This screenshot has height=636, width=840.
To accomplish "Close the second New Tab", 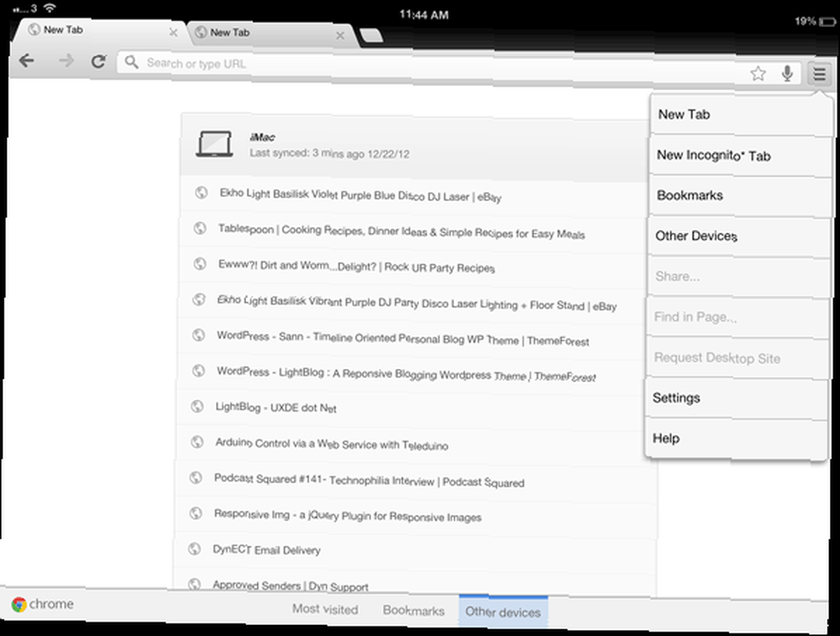I will pos(339,35).
